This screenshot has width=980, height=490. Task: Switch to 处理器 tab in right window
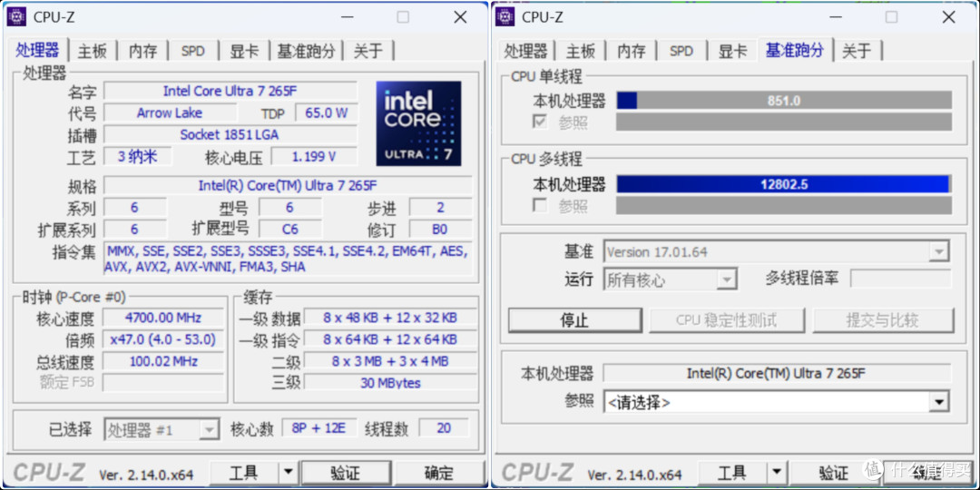pyautogui.click(x=525, y=51)
